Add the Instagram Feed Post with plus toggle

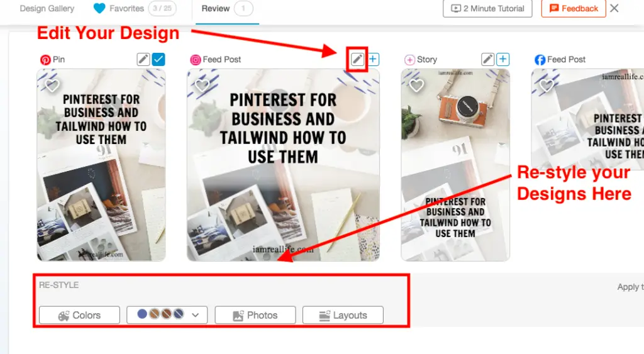point(373,60)
